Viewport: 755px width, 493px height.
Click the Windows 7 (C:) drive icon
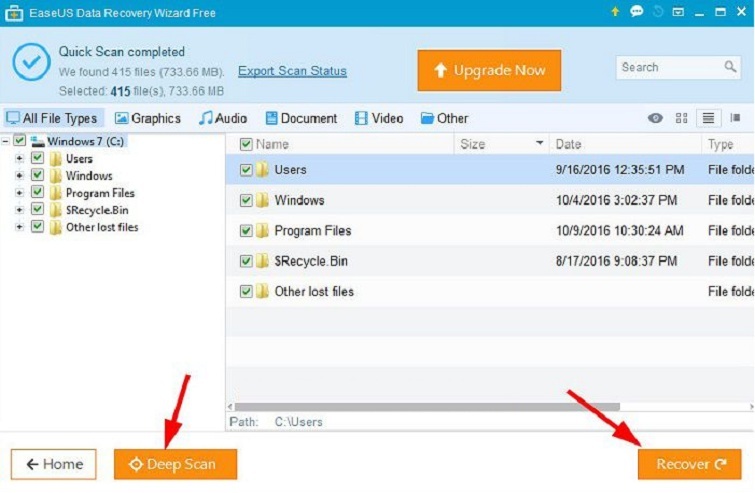[38, 142]
